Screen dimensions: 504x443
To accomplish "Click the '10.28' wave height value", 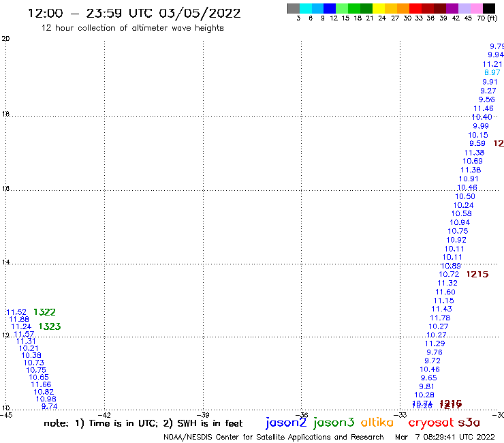I will 424,395.
